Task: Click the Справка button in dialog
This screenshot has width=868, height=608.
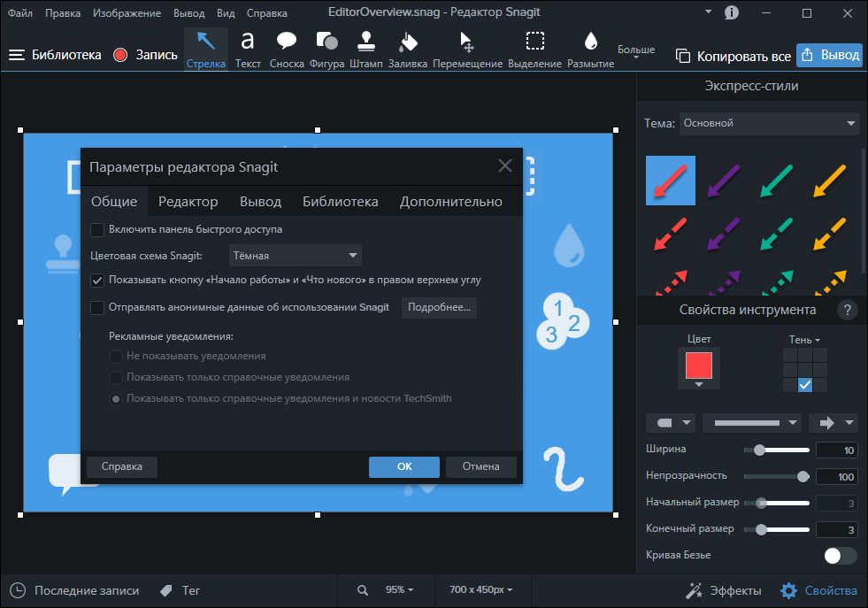Action: coord(122,466)
